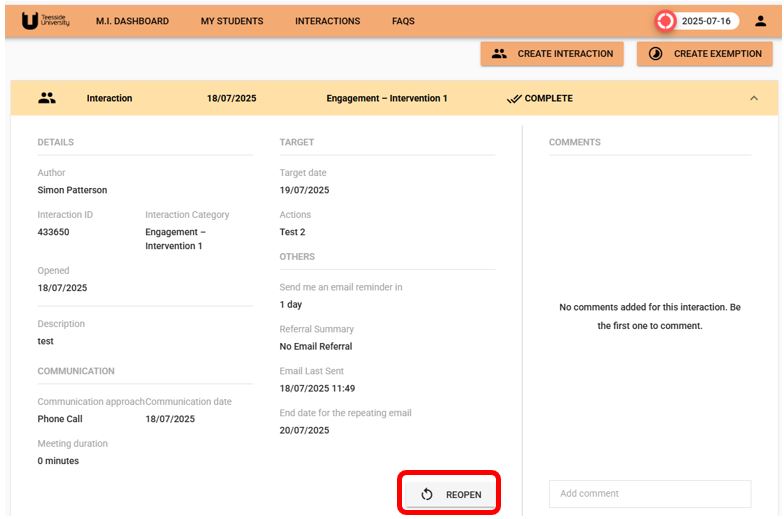The image size is (784, 519).
Task: Focus the Add comment field
Action: 649,493
